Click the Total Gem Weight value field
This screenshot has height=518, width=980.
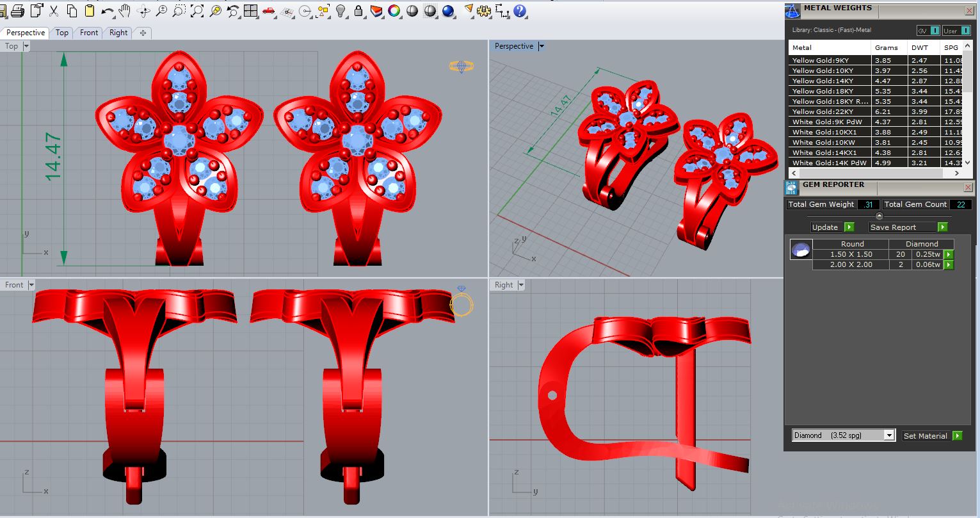coord(868,204)
